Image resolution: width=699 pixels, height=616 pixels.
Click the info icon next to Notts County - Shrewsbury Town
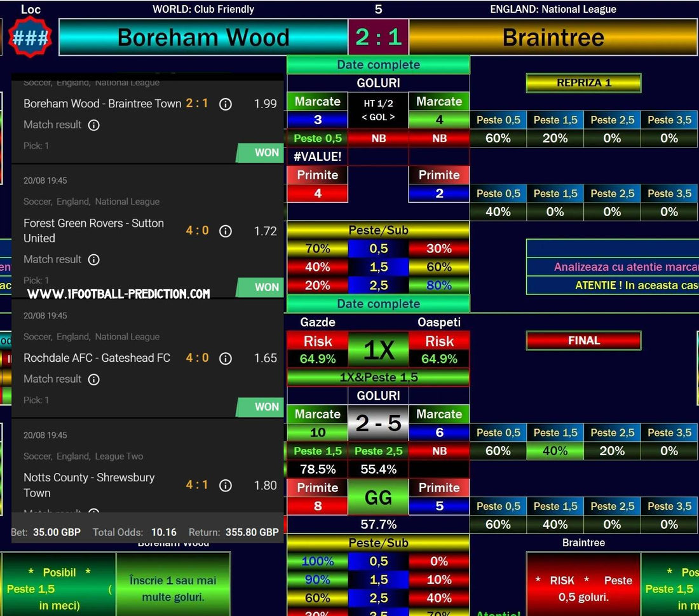[x=226, y=485]
